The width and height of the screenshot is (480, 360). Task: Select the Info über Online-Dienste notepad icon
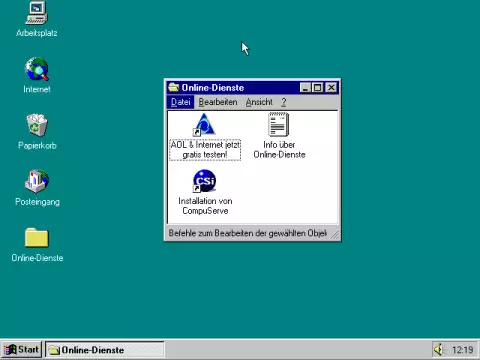point(279,124)
